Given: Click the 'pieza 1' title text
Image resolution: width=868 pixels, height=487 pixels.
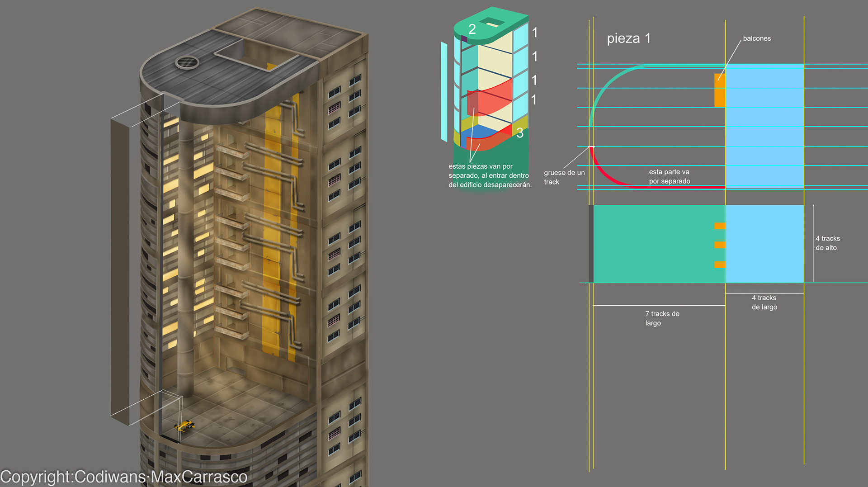Looking at the screenshot, I should click(x=628, y=39).
